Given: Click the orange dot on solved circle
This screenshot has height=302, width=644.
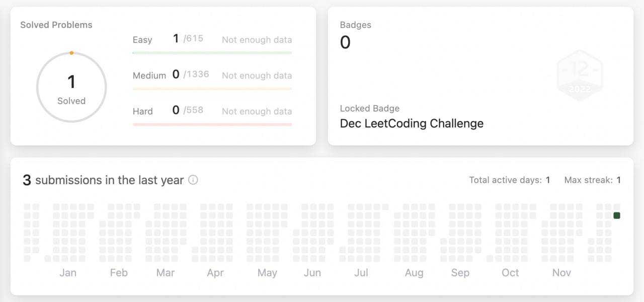Looking at the screenshot, I should coord(71,53).
